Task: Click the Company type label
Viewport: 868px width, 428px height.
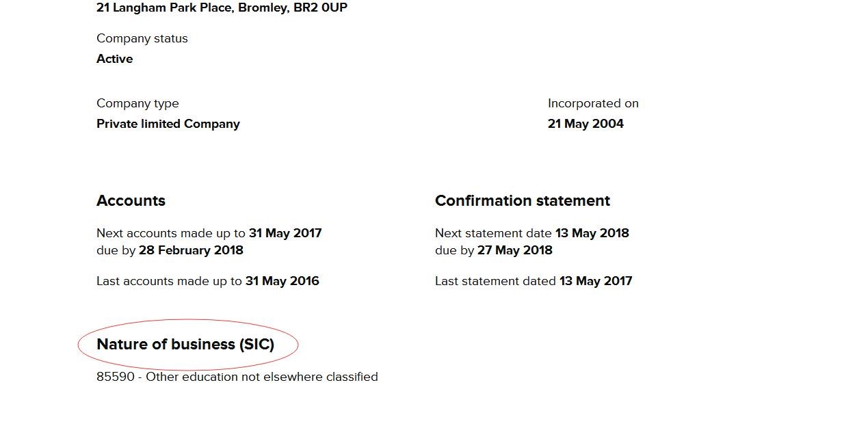Action: (137, 103)
